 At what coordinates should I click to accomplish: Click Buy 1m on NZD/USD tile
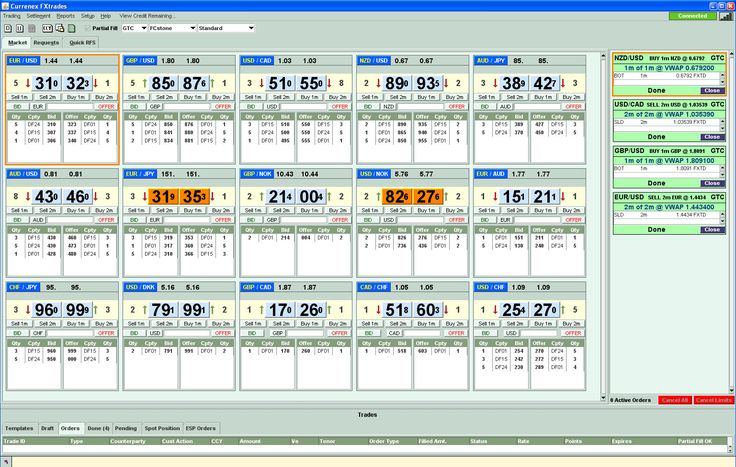point(427,97)
